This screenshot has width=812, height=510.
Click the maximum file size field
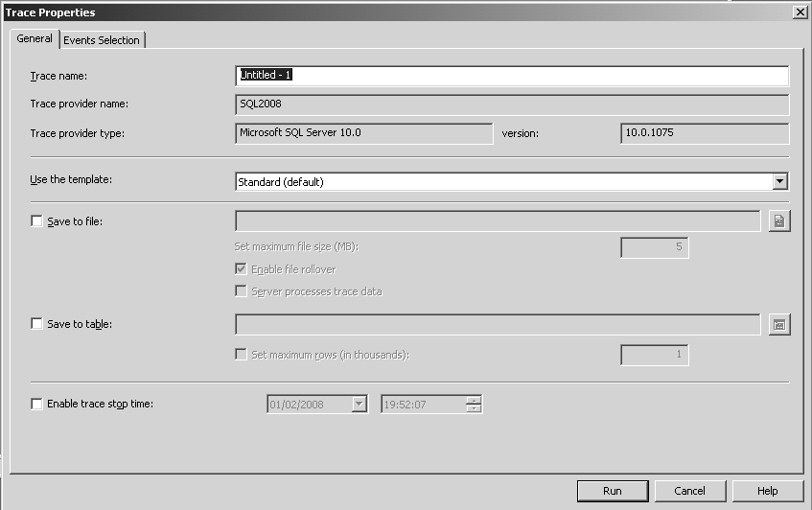[x=655, y=247]
